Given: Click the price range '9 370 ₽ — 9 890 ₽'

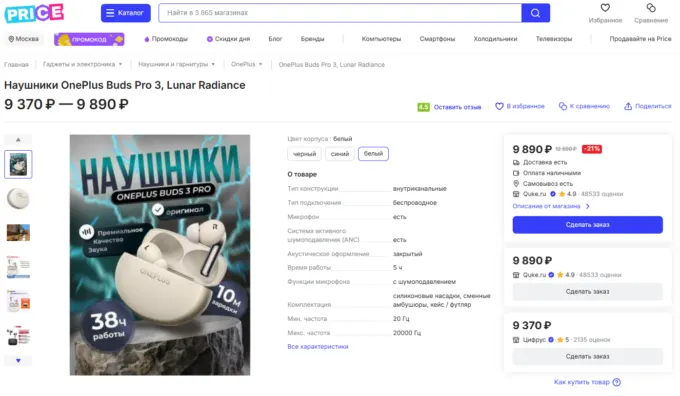Looking at the screenshot, I should 66,105.
